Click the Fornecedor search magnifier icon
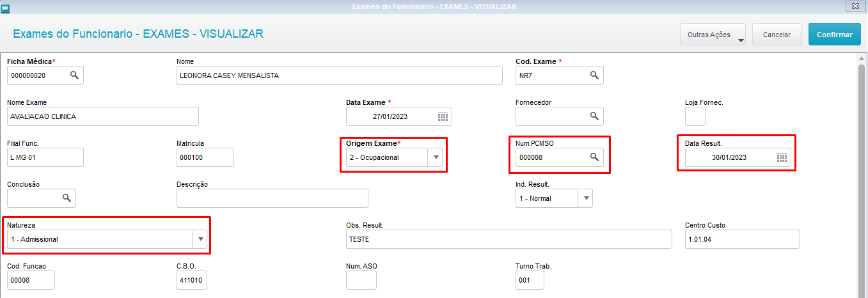Image resolution: width=868 pixels, height=298 pixels. click(594, 116)
